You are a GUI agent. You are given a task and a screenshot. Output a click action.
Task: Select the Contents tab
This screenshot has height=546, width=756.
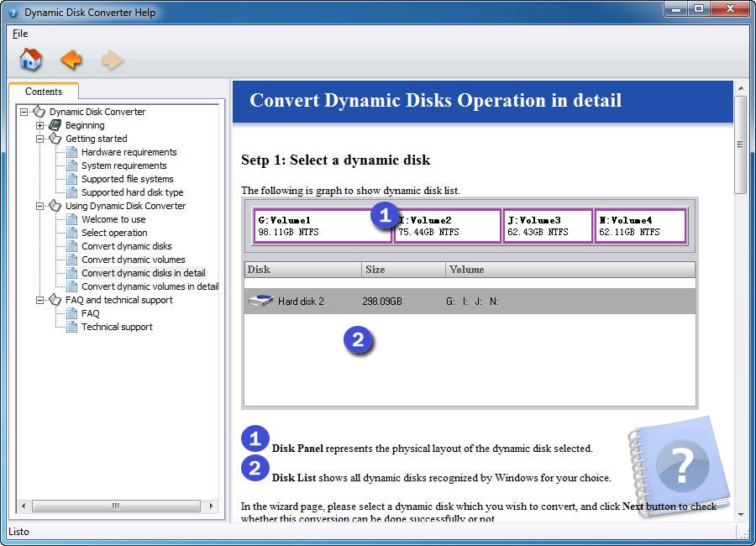click(44, 92)
